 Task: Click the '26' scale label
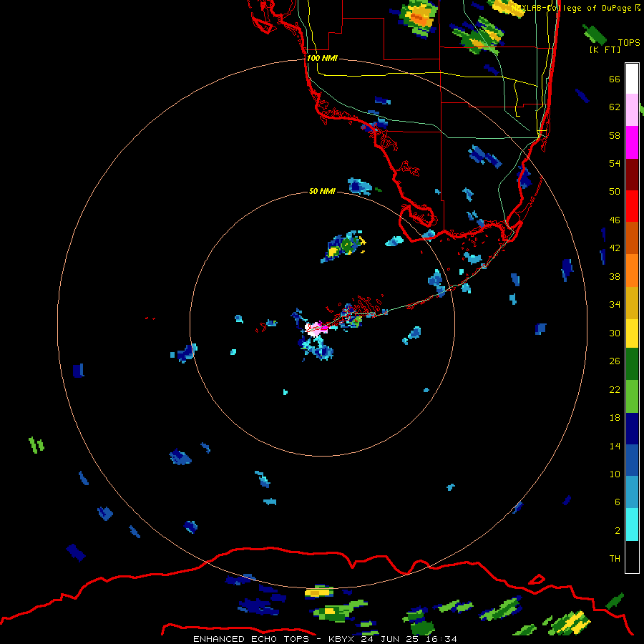615,361
